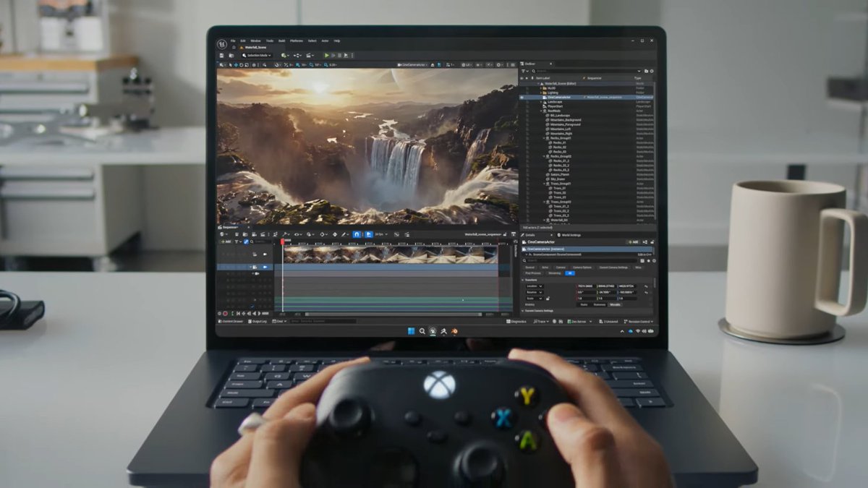This screenshot has width=868, height=488.
Task: Click the Item Label column header
Action: (x=542, y=78)
